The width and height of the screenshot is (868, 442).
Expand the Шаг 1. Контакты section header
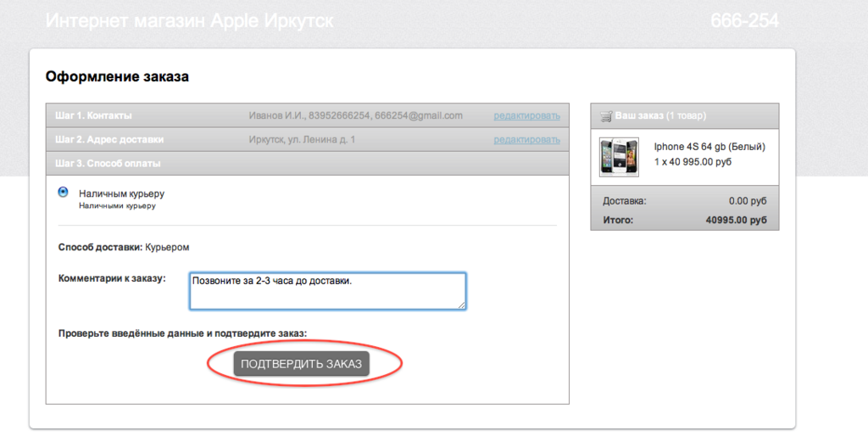click(307, 115)
